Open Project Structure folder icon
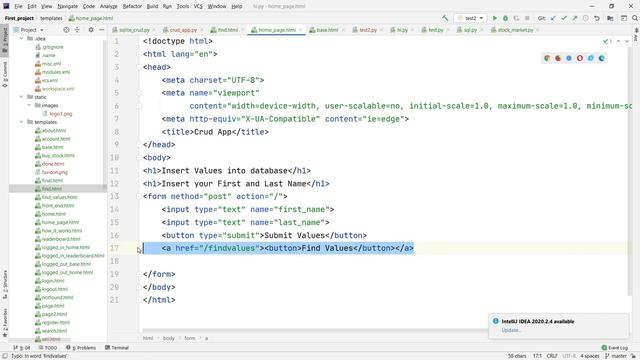Image resolution: width=640 pixels, height=360 pixels. click(610, 18)
